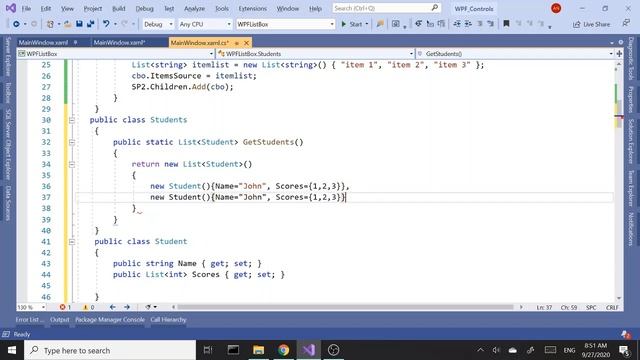Image resolution: width=640 pixels, height=360 pixels.
Task: Click the Send Feedback icon
Action: pos(626,24)
